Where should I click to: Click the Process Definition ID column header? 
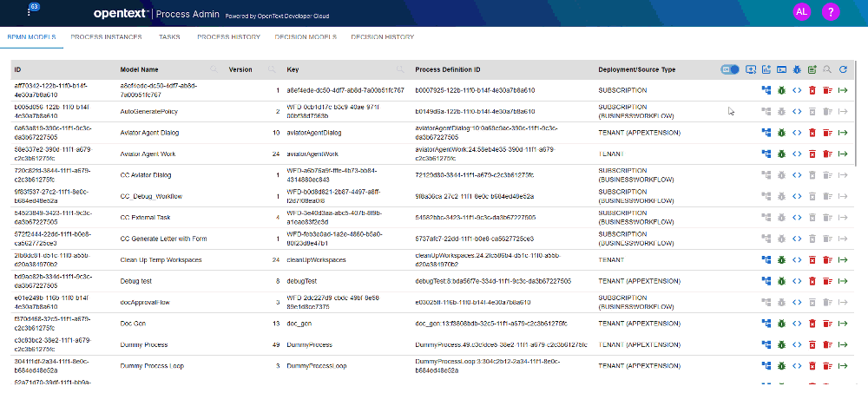click(448, 69)
